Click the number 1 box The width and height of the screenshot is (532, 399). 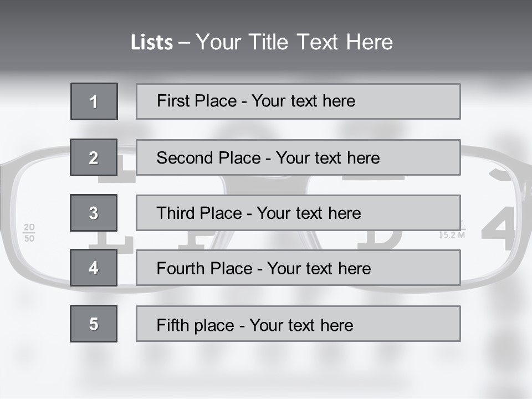(x=94, y=101)
